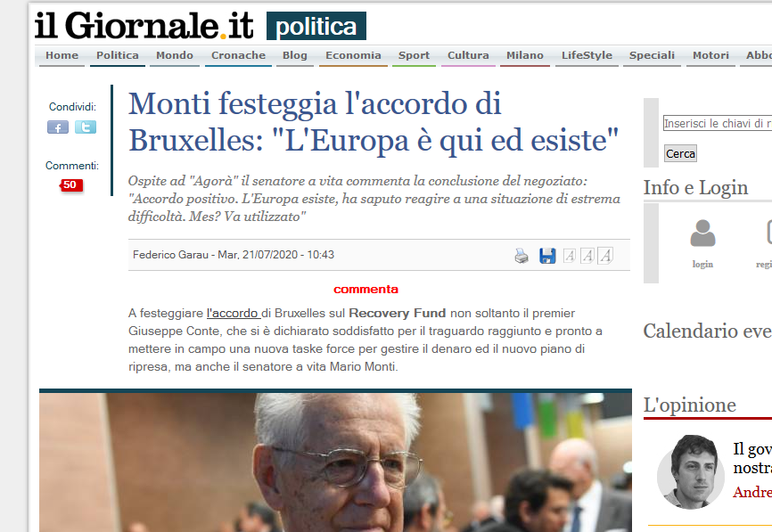772x532 pixels.
Task: Save the article with floppy disk icon
Action: pyautogui.click(x=547, y=256)
